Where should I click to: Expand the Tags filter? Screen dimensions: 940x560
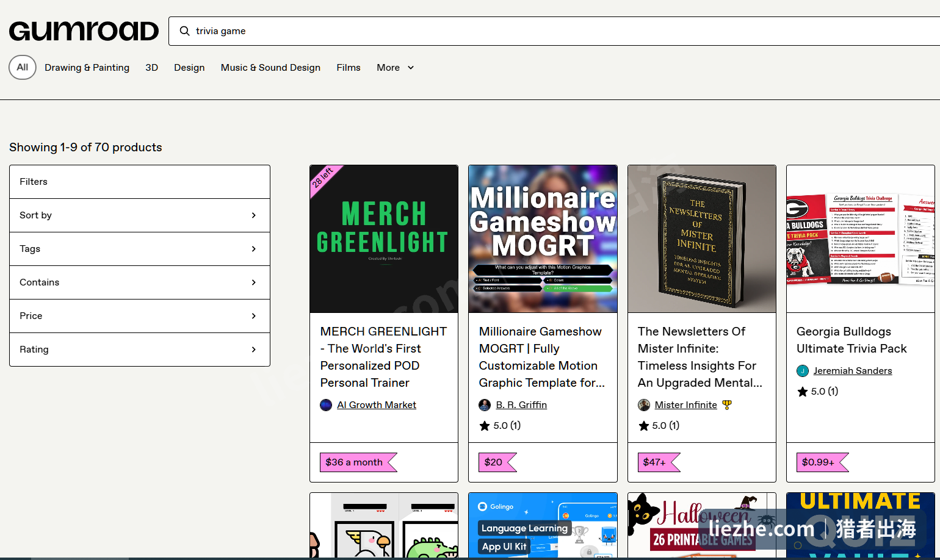pos(140,249)
